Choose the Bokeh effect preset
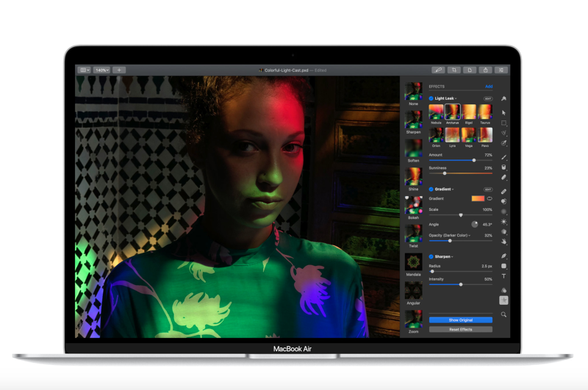Image resolution: width=588 pixels, height=390 pixels. coord(413,206)
